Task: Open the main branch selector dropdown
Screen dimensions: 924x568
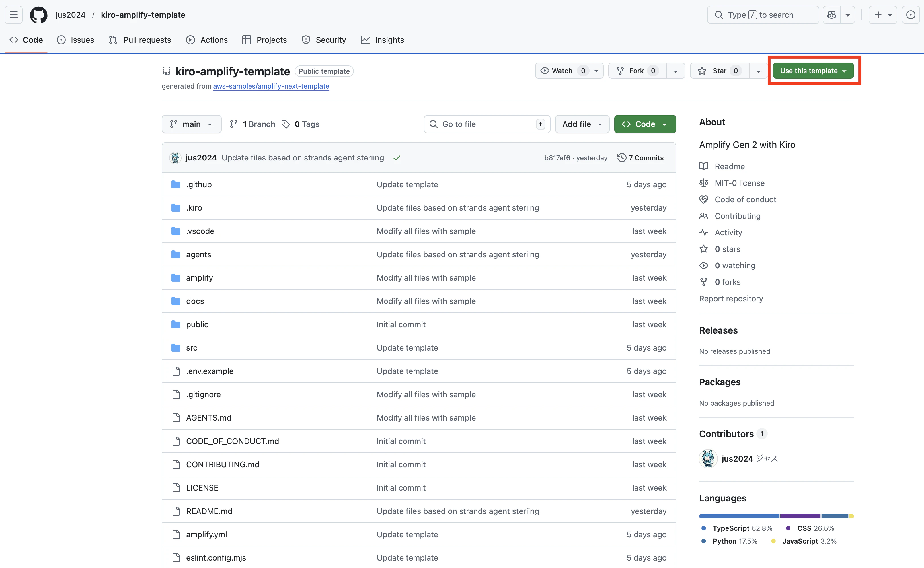Action: coord(191,124)
